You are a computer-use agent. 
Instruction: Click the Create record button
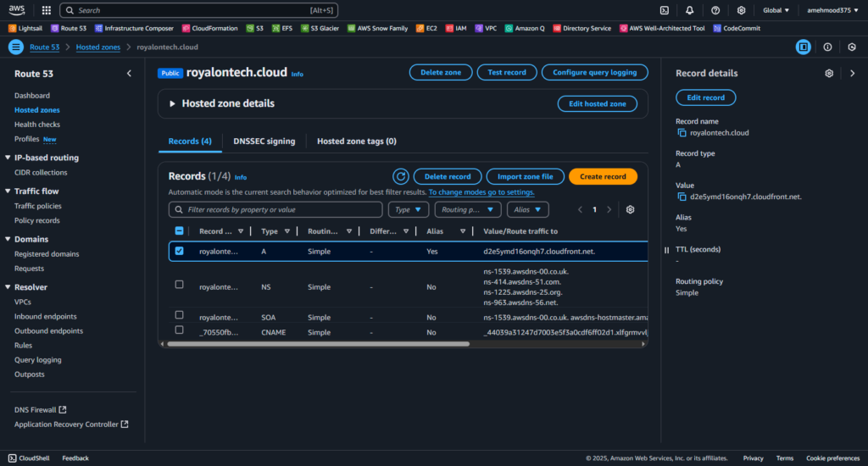point(603,176)
